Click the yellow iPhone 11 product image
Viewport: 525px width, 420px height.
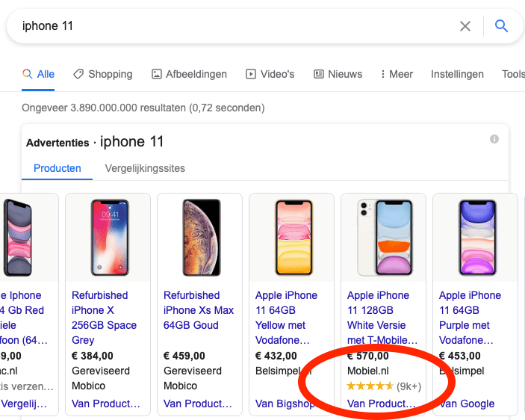click(292, 237)
